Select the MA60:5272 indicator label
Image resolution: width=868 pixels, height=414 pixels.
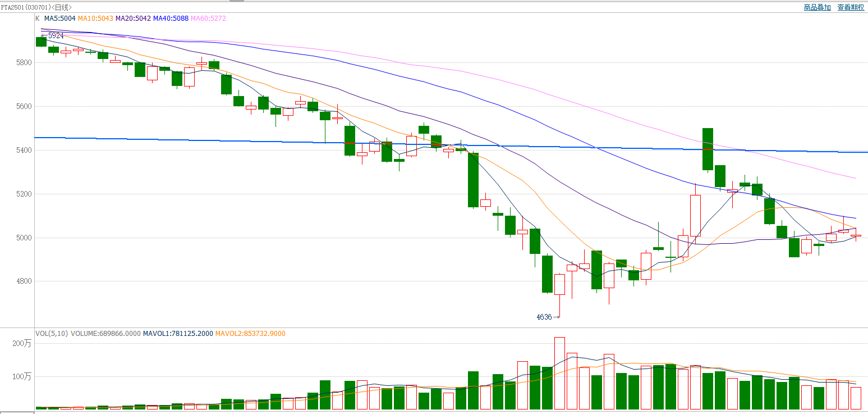[208, 19]
